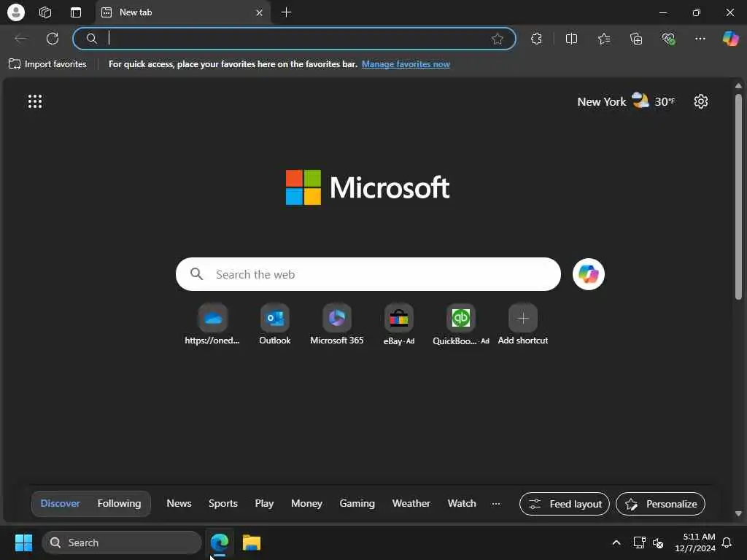Open the Microsoft 365 shortcut
The image size is (747, 560).
click(337, 324)
